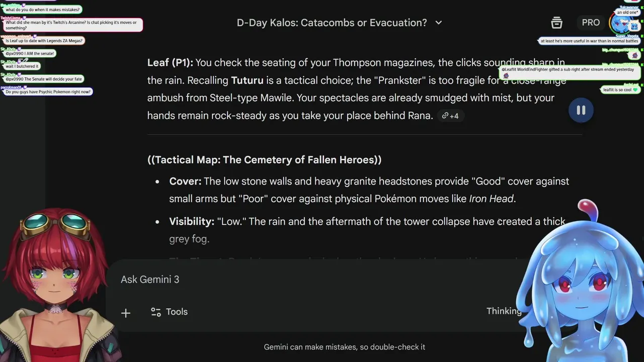Click the stacked archive icon in the header
Screen dimensions: 644x362
556,23
